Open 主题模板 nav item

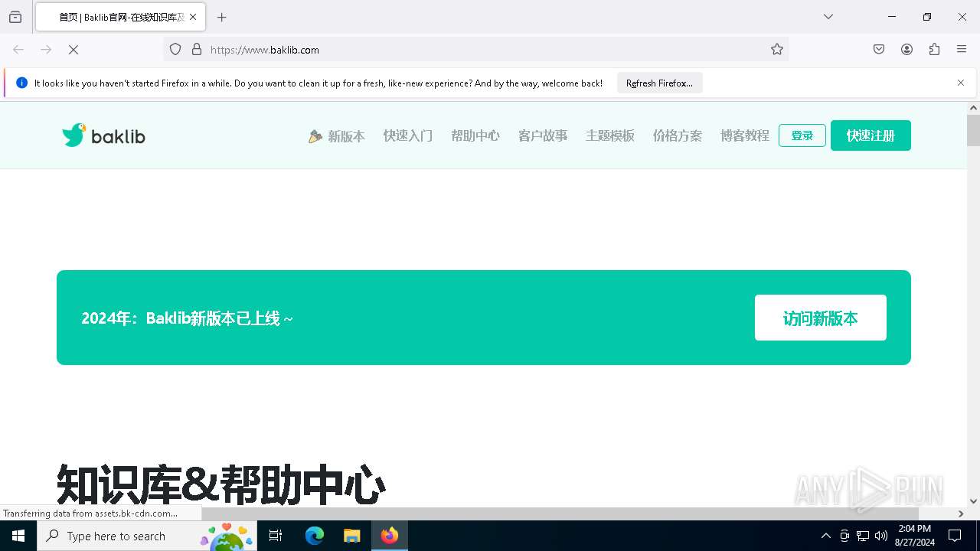pyautogui.click(x=610, y=135)
